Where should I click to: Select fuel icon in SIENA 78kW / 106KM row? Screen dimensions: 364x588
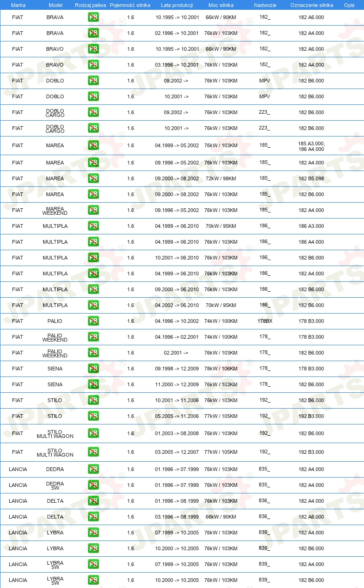pos(93,369)
